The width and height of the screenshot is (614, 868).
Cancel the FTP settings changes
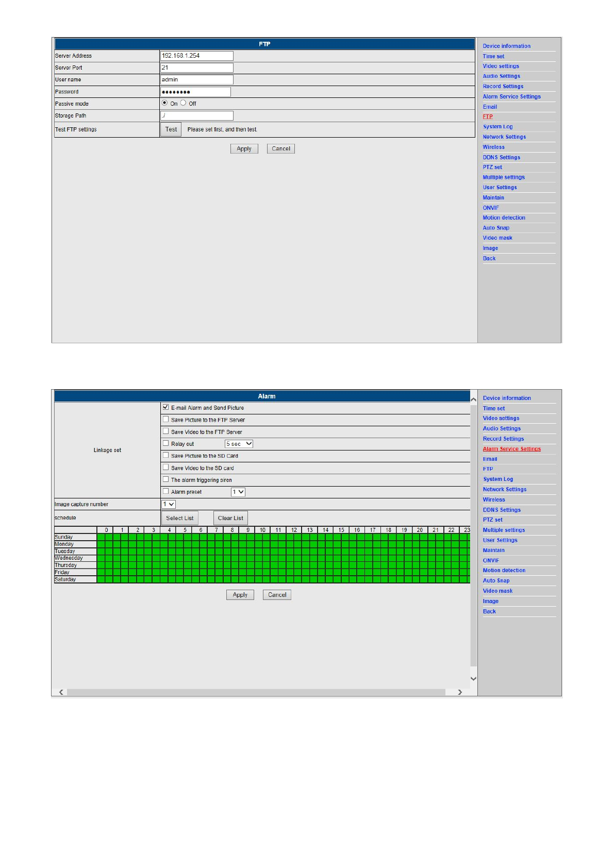[x=281, y=148]
